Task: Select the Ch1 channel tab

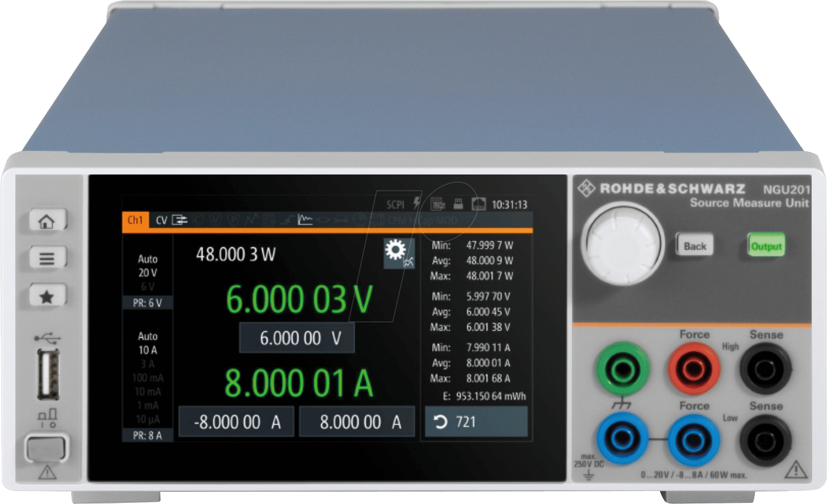Action: pos(135,220)
